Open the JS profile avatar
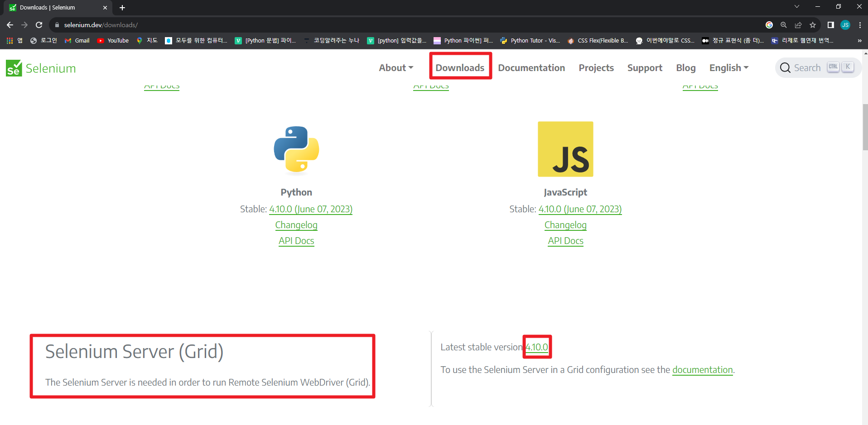Viewport: 868px width, 425px height. coord(845,25)
